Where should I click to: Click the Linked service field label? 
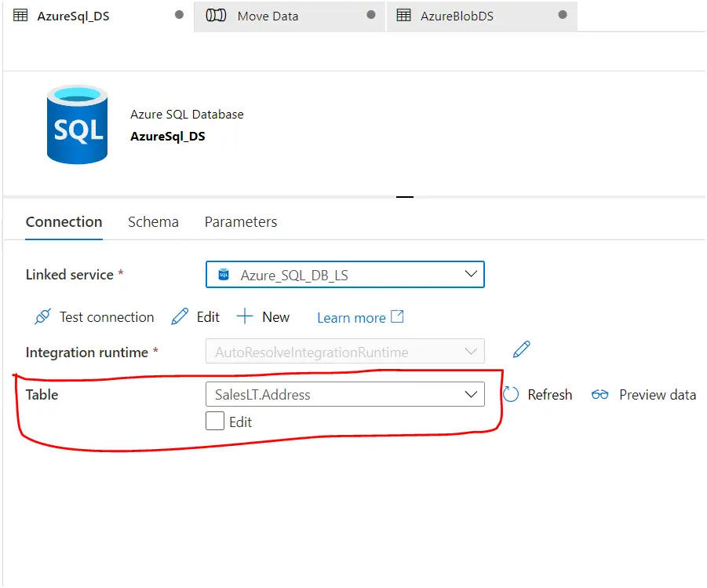tap(69, 274)
